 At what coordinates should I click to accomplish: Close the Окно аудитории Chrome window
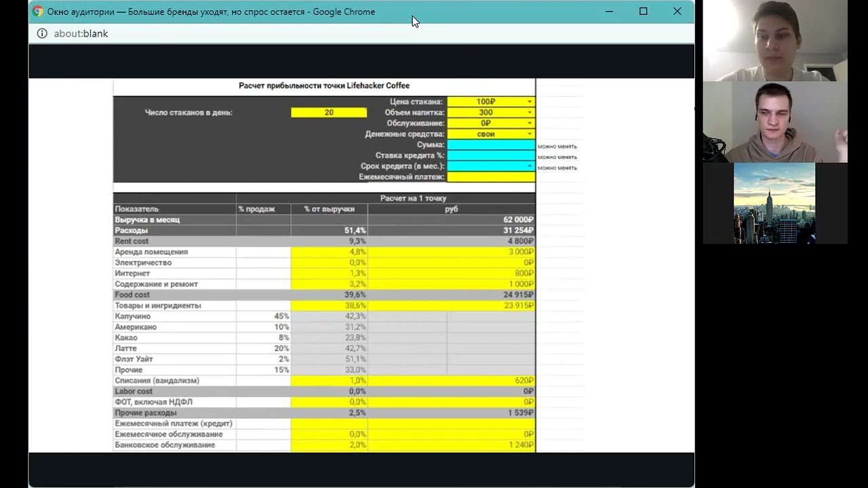point(677,12)
